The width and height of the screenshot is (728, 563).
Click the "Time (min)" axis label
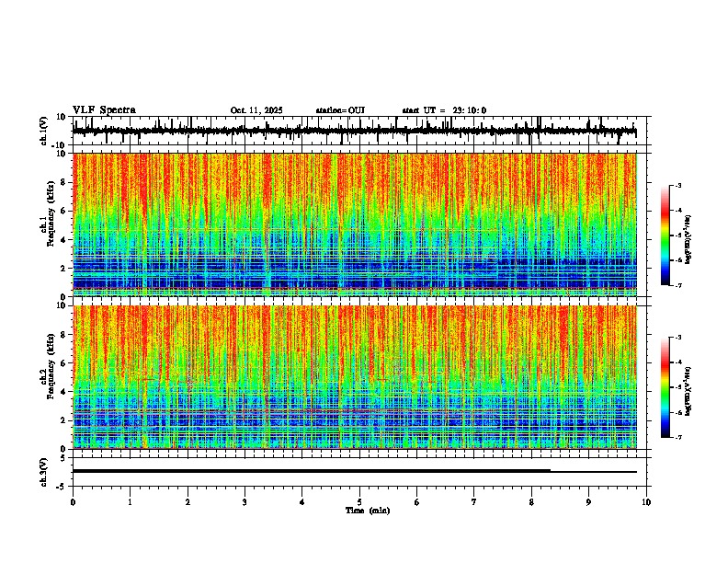(368, 511)
